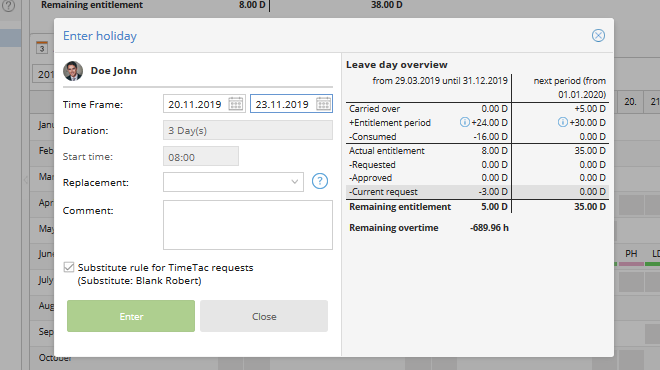Click the Carried over +5.00 D value
The width and height of the screenshot is (660, 370).
tap(590, 109)
